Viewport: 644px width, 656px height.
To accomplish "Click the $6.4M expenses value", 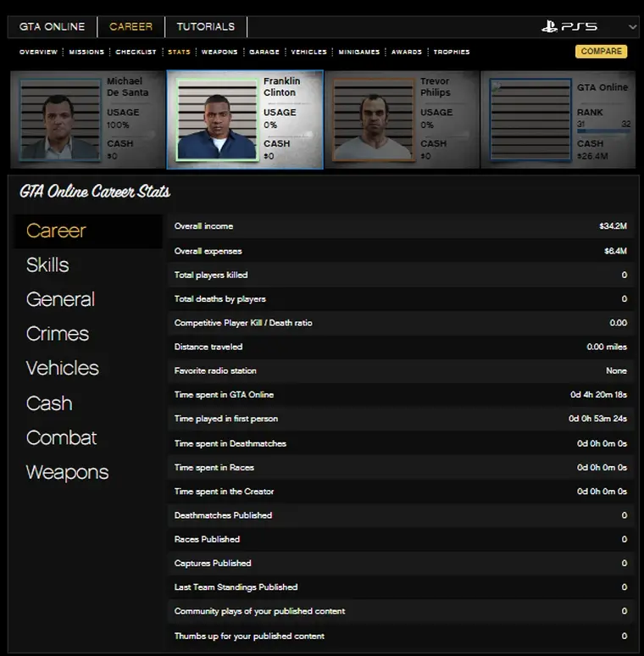I will [615, 251].
